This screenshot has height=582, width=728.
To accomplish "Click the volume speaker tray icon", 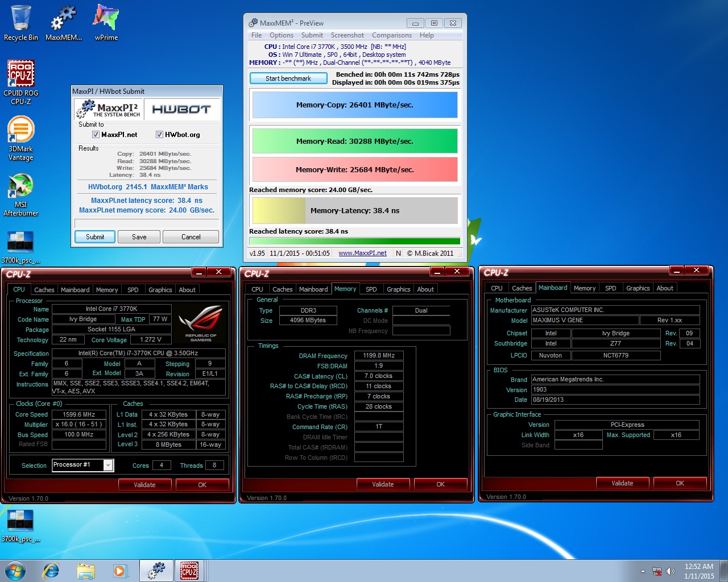I will tap(671, 571).
